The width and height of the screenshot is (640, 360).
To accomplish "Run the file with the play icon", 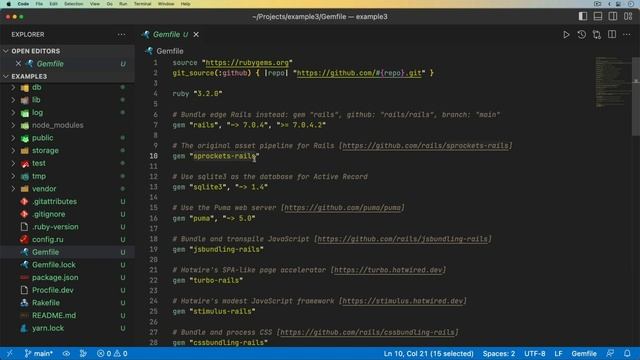I will click(x=566, y=35).
